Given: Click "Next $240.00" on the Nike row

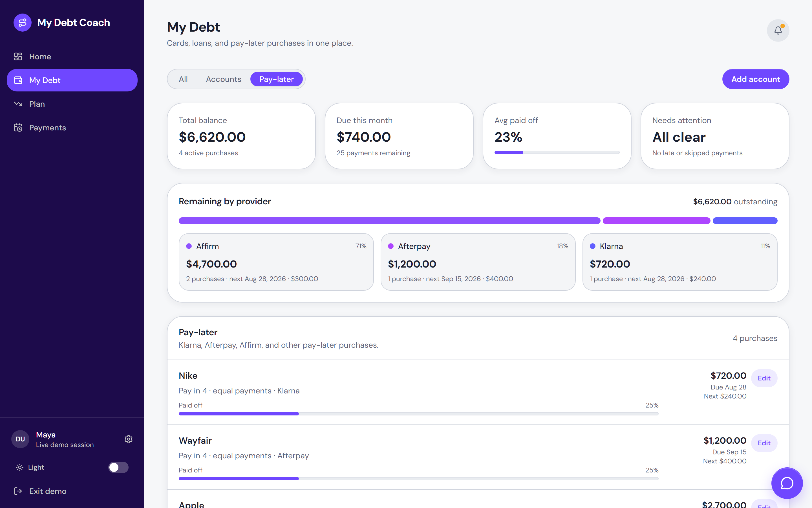Looking at the screenshot, I should [x=725, y=396].
